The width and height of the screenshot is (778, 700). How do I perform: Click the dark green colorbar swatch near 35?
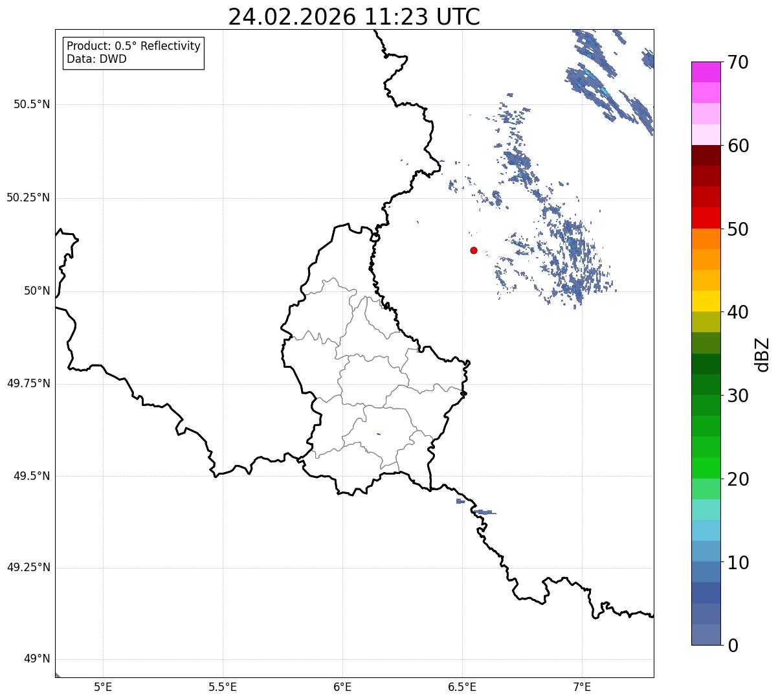pyautogui.click(x=706, y=364)
